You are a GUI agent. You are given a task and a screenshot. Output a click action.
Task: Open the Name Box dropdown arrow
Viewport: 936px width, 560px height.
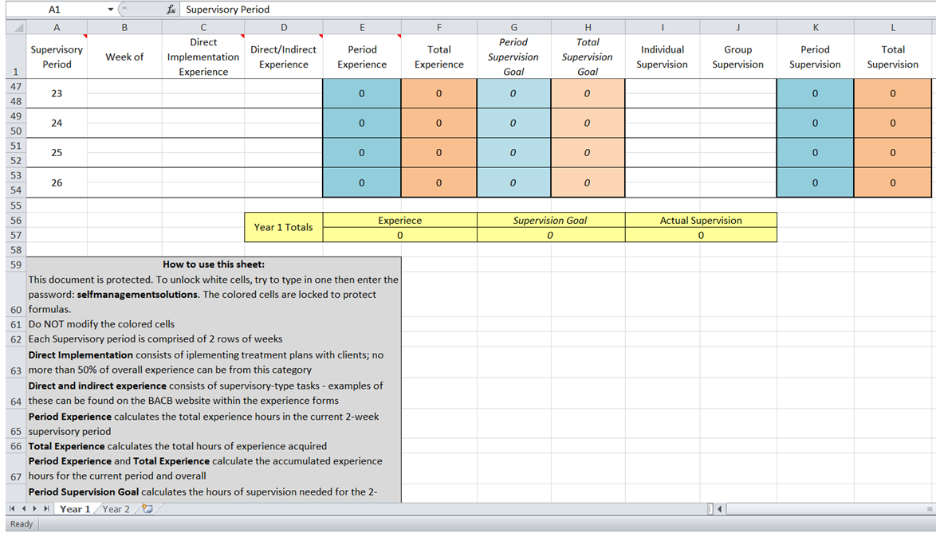click(x=111, y=10)
